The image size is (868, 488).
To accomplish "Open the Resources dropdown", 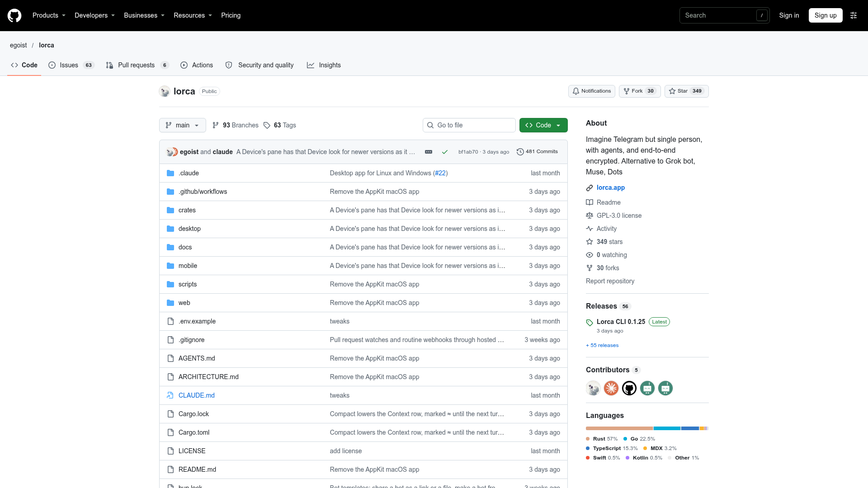I will pyautogui.click(x=193, y=15).
